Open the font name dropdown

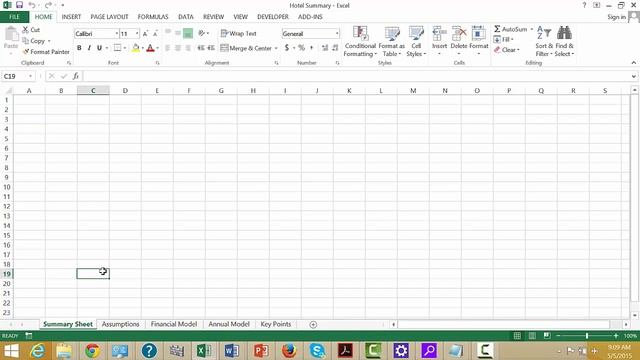116,34
